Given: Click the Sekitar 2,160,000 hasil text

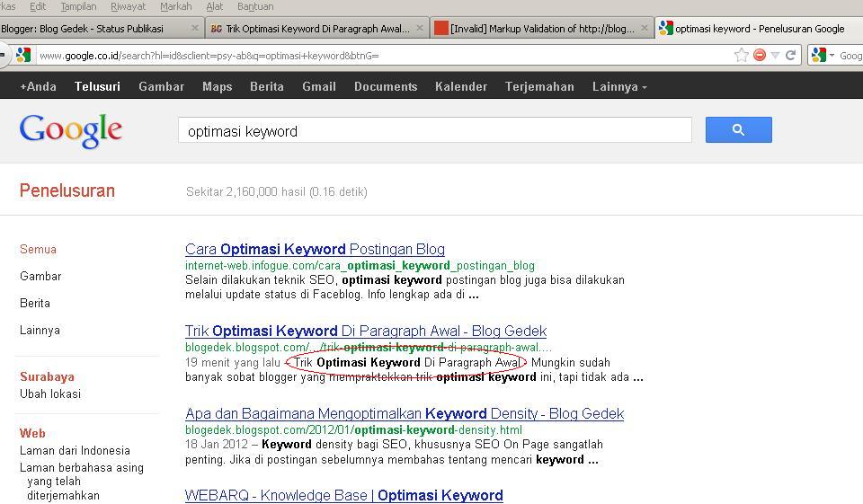Looking at the screenshot, I should pyautogui.click(x=276, y=192).
